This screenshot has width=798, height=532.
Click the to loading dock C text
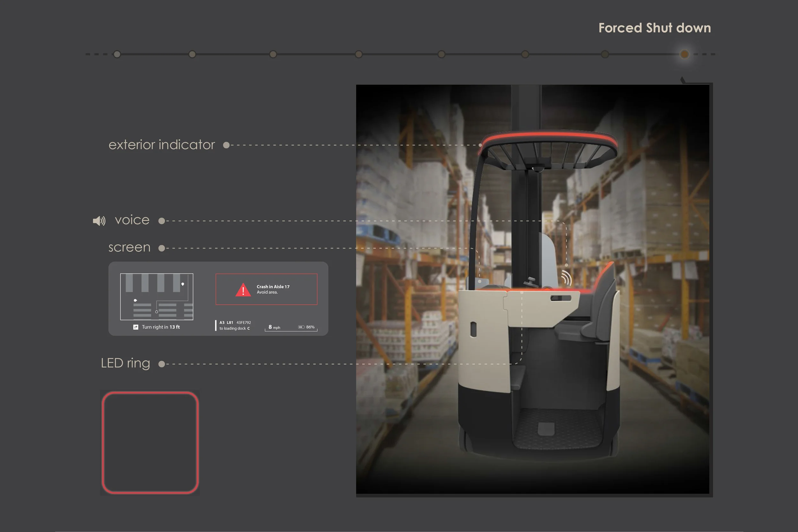[234, 328]
